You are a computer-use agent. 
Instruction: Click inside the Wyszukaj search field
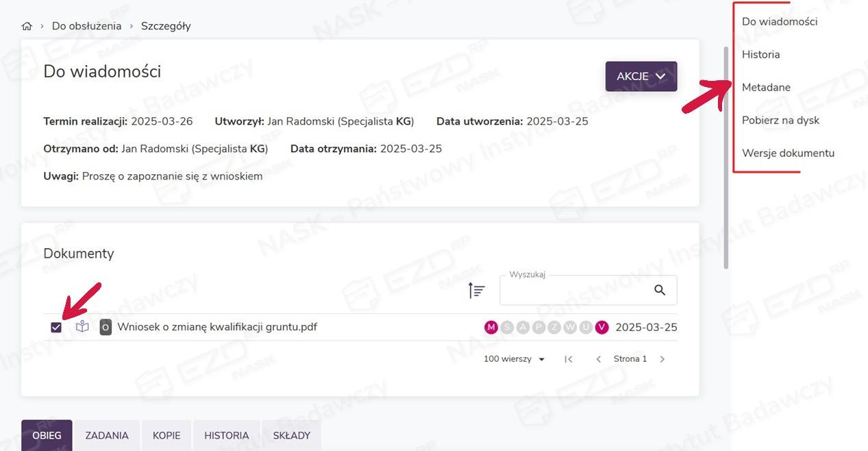(x=575, y=291)
